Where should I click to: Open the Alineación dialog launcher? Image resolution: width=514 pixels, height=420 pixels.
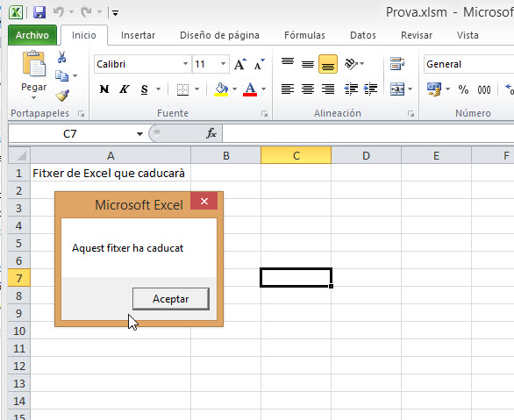410,114
